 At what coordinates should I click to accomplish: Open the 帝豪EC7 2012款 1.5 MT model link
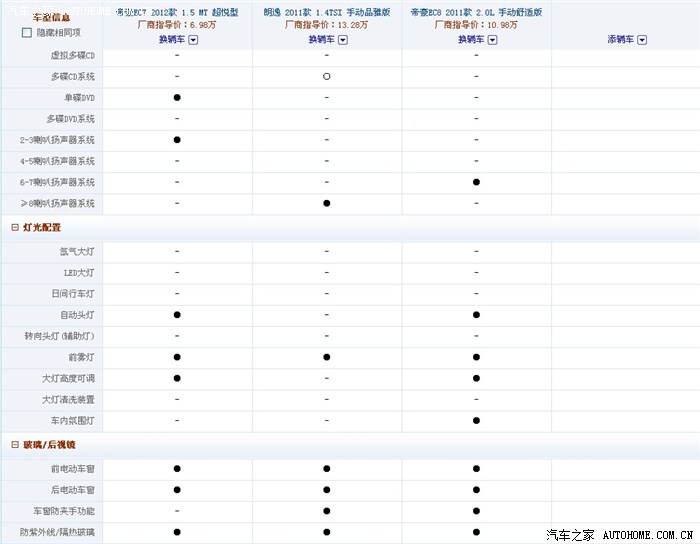tap(177, 12)
